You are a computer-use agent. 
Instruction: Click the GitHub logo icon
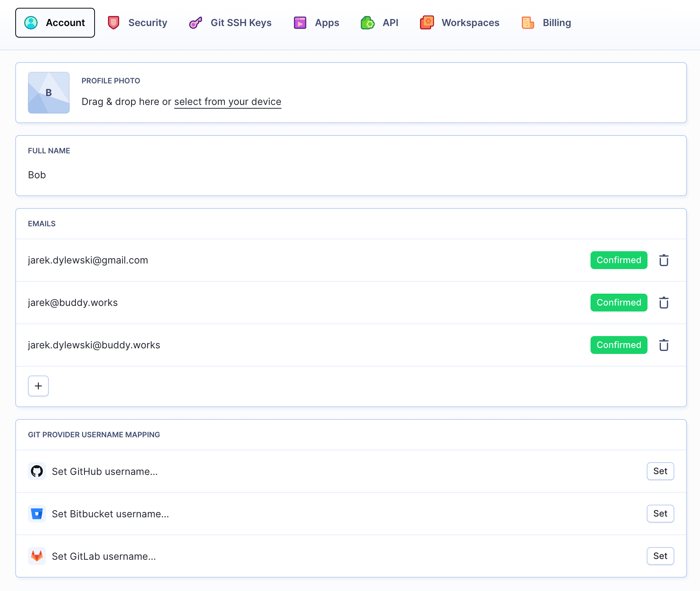click(x=37, y=471)
